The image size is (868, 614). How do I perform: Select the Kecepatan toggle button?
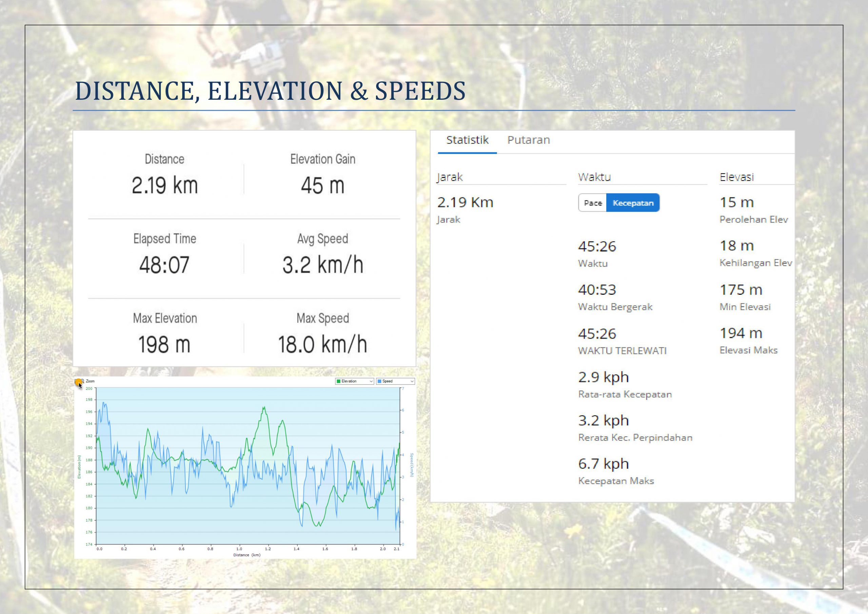click(632, 203)
